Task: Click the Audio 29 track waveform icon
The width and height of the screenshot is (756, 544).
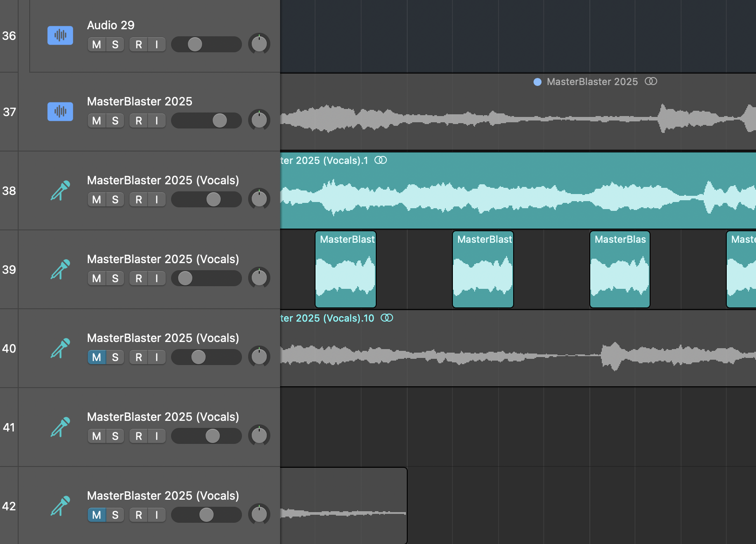Action: [x=60, y=35]
